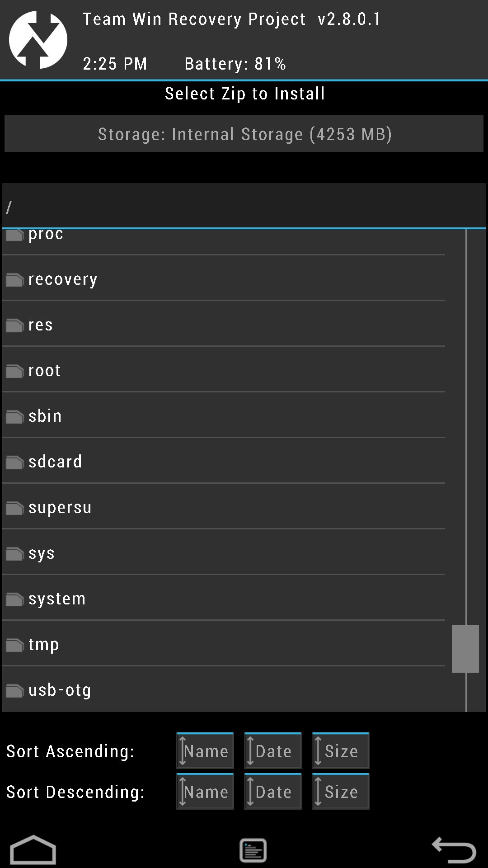Select the tmp folder entry
The width and height of the screenshot is (488, 868).
[x=224, y=644]
